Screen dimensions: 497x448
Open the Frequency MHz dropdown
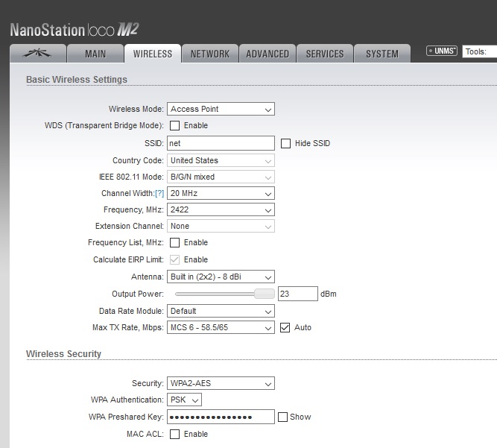point(221,210)
